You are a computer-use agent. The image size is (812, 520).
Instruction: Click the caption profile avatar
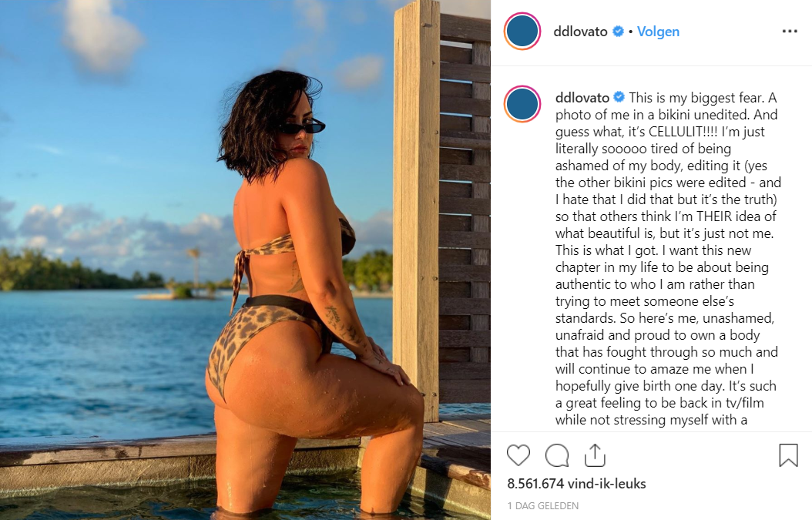[522, 103]
